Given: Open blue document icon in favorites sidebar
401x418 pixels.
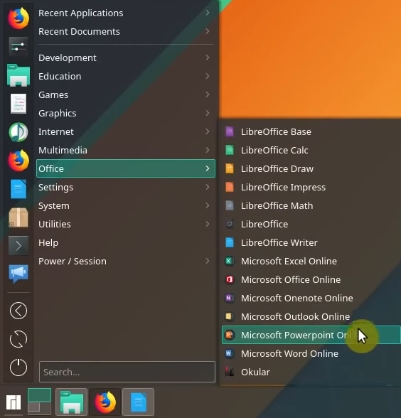Looking at the screenshot, I should 18,189.
